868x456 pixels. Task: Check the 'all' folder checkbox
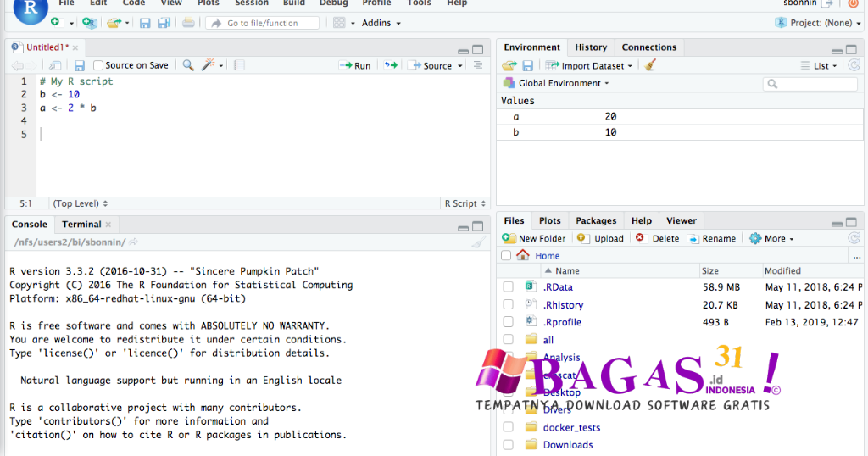(508, 339)
